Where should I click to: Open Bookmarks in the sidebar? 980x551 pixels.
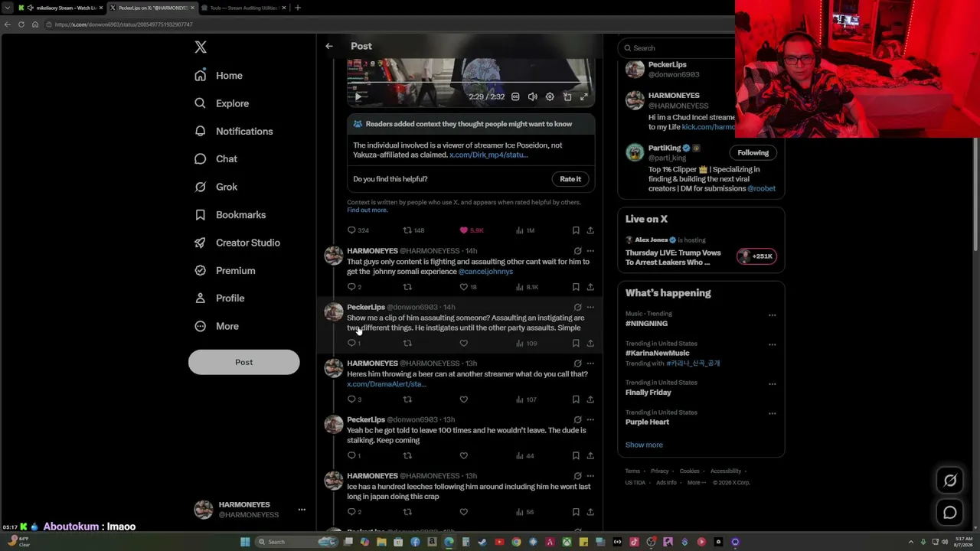(x=230, y=215)
